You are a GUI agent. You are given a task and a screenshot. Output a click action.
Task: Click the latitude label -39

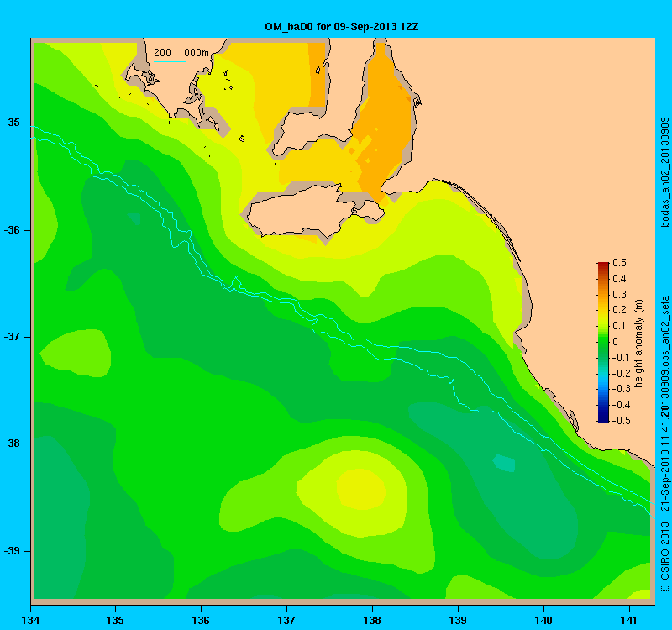[x=12, y=551]
